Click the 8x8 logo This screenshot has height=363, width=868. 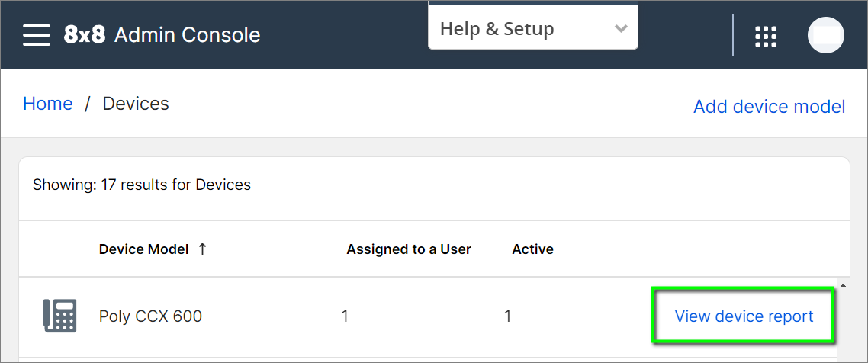click(x=84, y=35)
